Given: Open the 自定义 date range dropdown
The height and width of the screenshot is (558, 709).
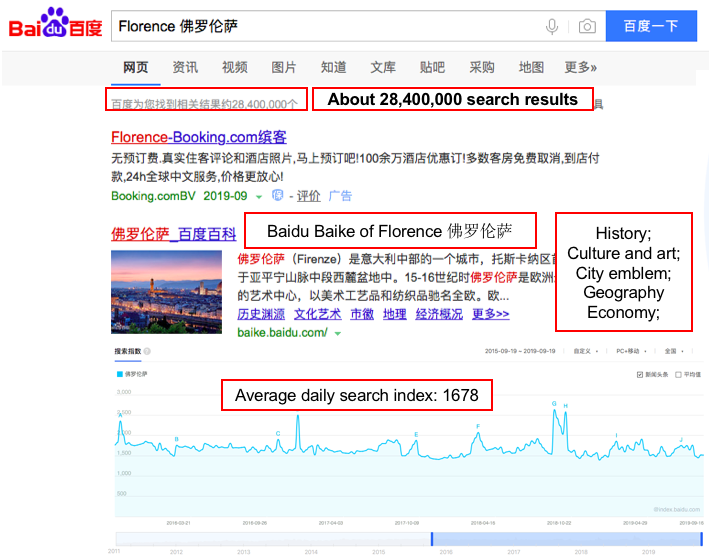Looking at the screenshot, I should [586, 351].
